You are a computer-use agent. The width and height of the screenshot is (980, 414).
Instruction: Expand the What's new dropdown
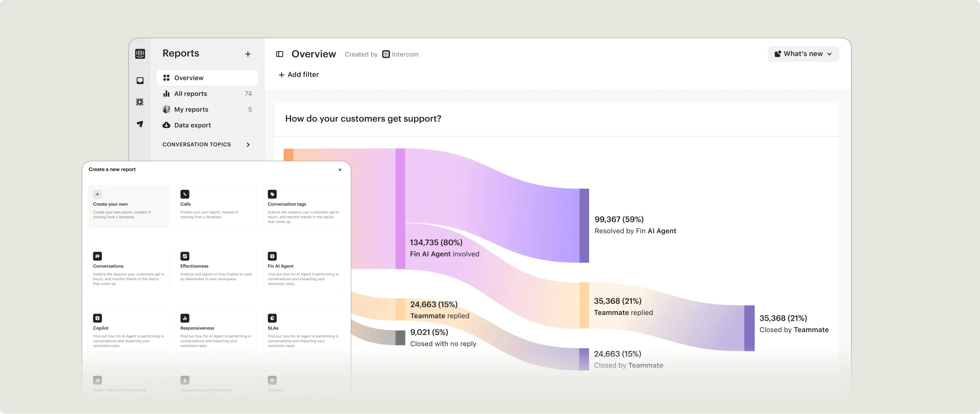click(x=803, y=53)
